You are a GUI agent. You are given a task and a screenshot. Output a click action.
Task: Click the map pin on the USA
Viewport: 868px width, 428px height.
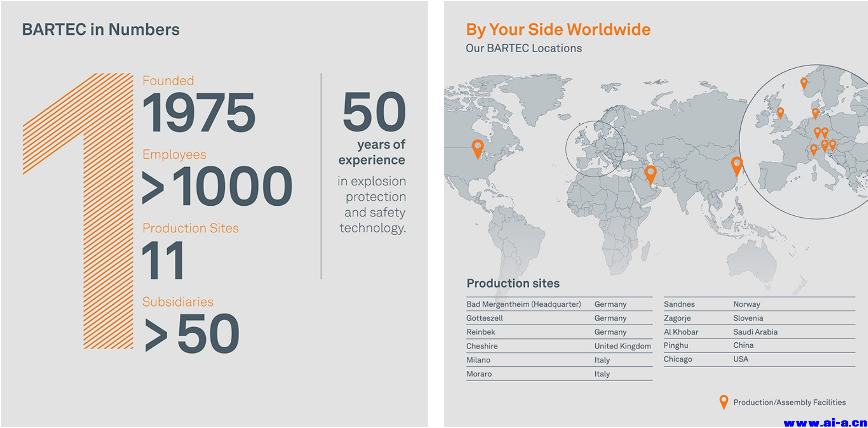point(478,149)
